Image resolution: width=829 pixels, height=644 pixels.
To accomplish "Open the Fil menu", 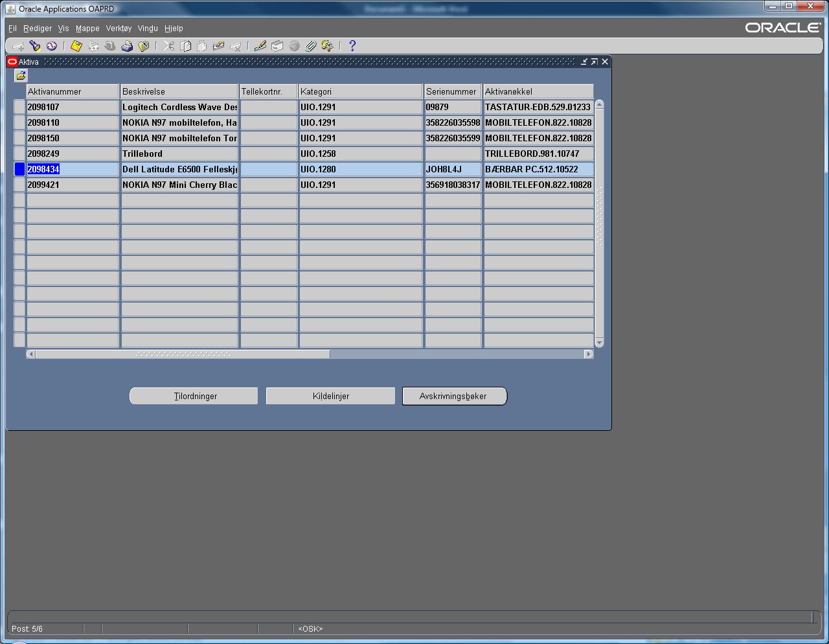I will [x=13, y=29].
